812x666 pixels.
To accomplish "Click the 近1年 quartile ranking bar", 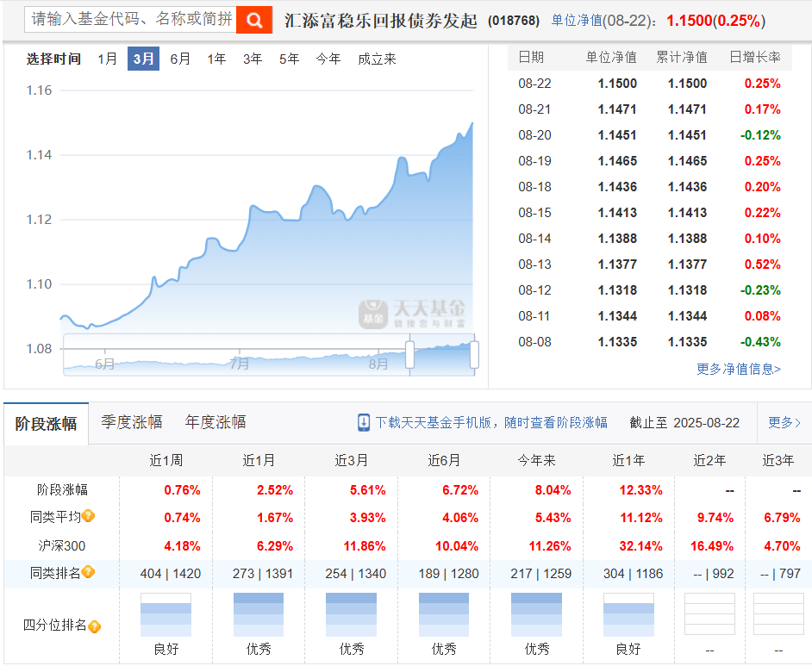I will tap(628, 615).
